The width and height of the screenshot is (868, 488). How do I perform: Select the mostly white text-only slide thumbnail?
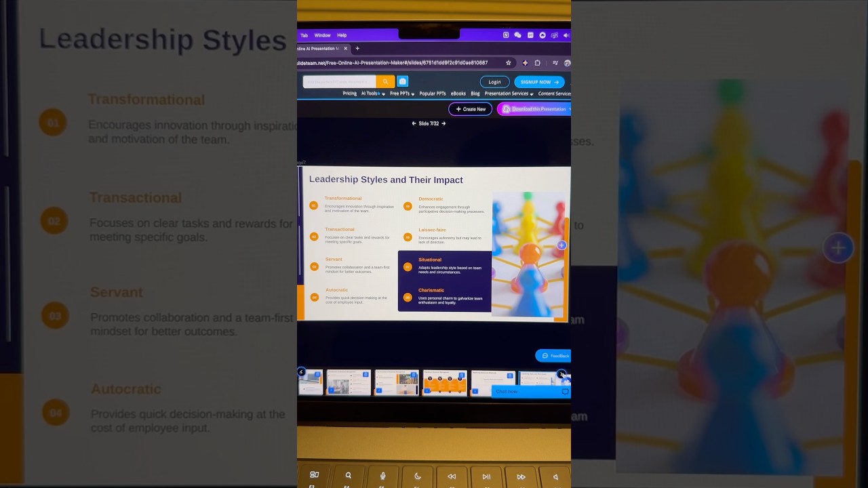click(493, 382)
